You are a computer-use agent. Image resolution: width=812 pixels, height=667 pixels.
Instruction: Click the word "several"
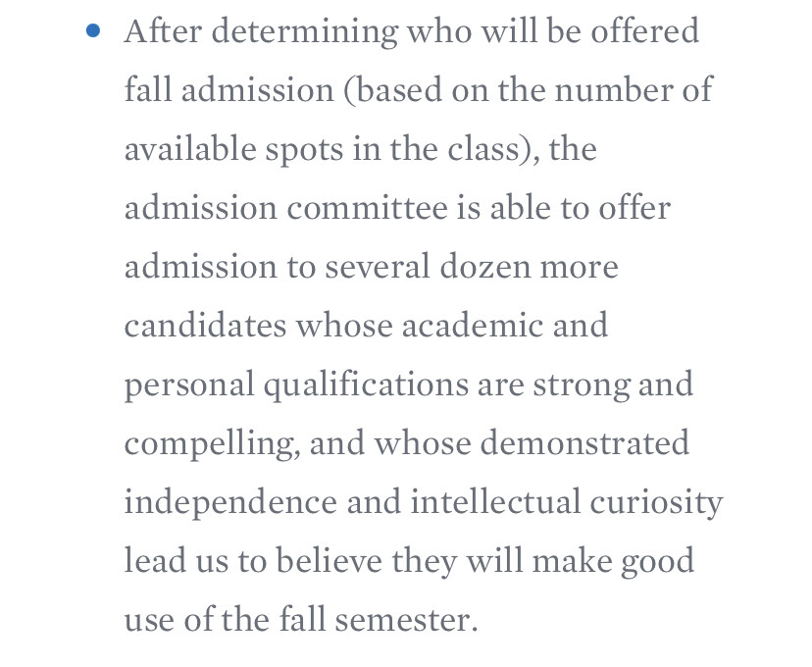378,267
